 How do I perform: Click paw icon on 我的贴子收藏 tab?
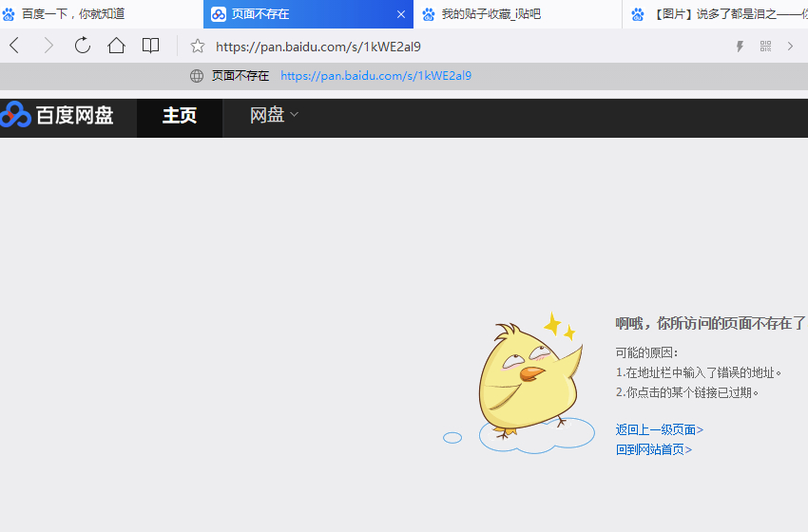click(428, 14)
